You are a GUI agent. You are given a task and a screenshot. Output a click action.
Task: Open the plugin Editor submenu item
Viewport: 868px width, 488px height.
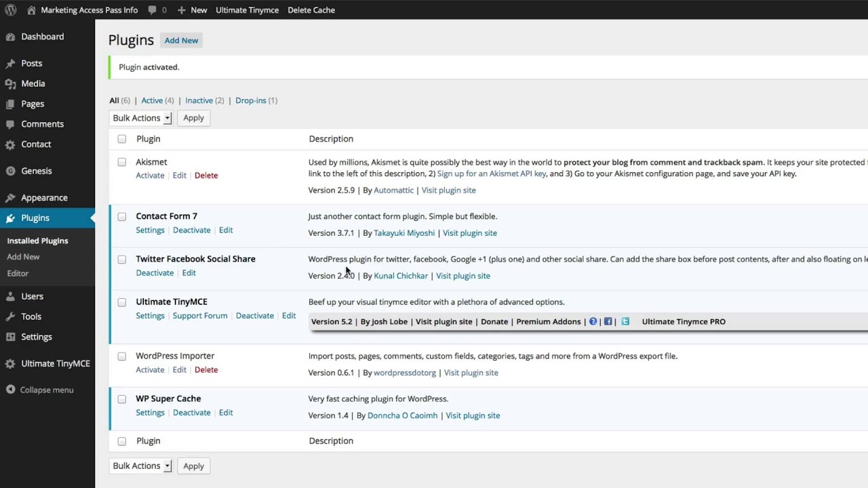18,273
